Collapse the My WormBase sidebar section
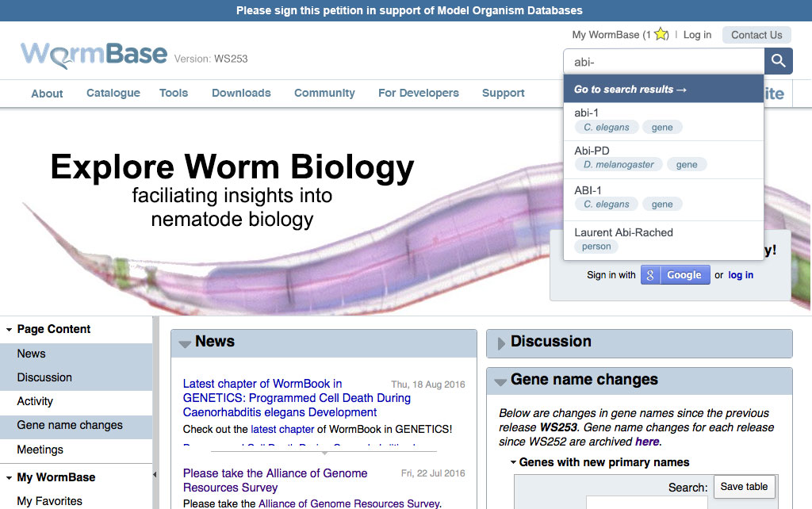812x509 pixels. (x=9, y=478)
